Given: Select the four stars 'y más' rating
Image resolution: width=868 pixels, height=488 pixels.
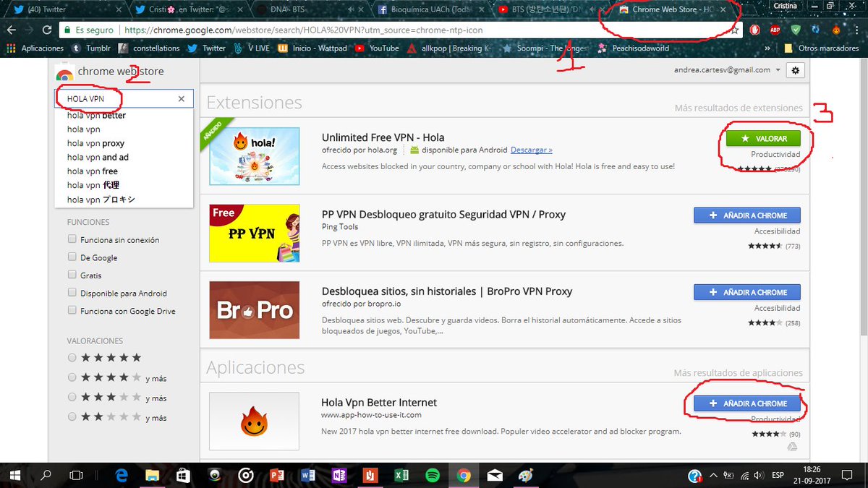Looking at the screenshot, I should click(x=72, y=377).
